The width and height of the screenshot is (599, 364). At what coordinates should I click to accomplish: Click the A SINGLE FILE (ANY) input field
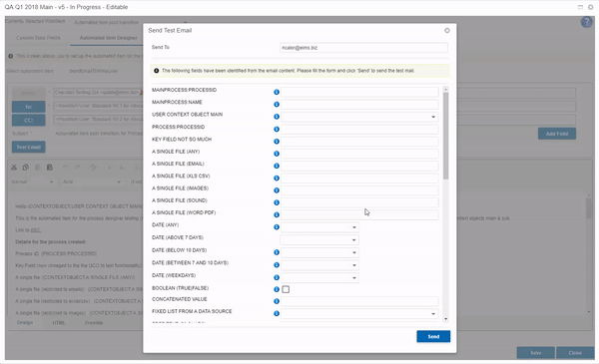click(359, 154)
